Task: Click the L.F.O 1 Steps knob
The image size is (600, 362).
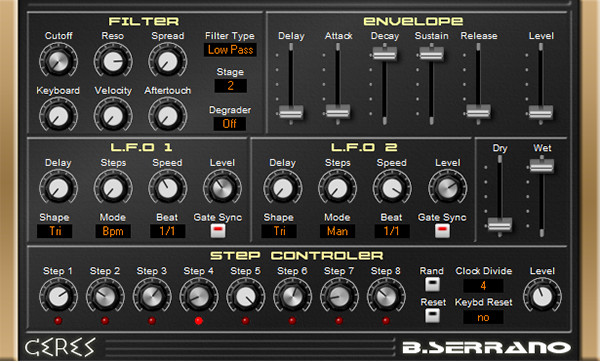Action: [x=113, y=188]
